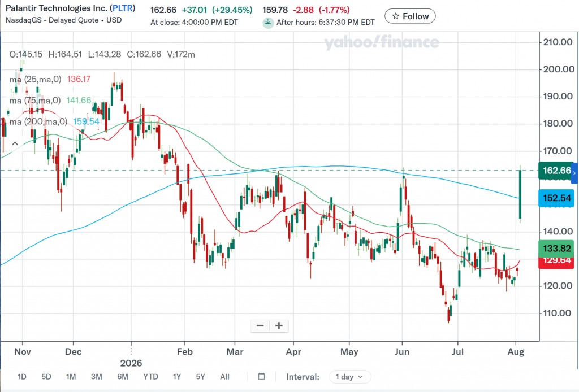Click the blue 152.54 moving average label

[556, 198]
